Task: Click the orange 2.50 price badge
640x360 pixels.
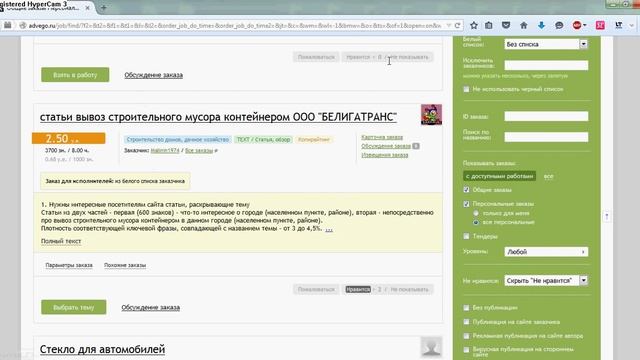Action: click(x=69, y=138)
